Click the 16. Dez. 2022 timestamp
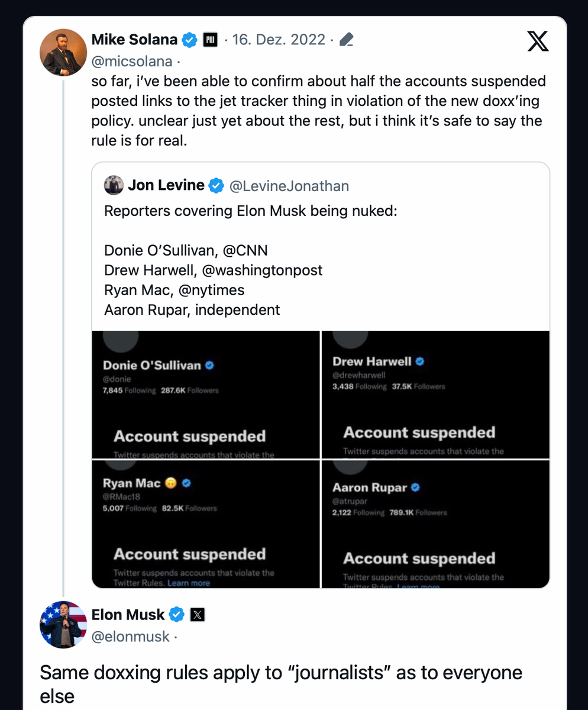The image size is (588, 710). pyautogui.click(x=279, y=40)
